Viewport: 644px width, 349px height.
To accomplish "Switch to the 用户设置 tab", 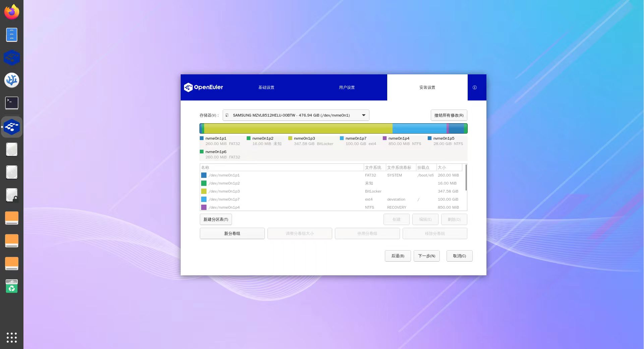I will [347, 87].
